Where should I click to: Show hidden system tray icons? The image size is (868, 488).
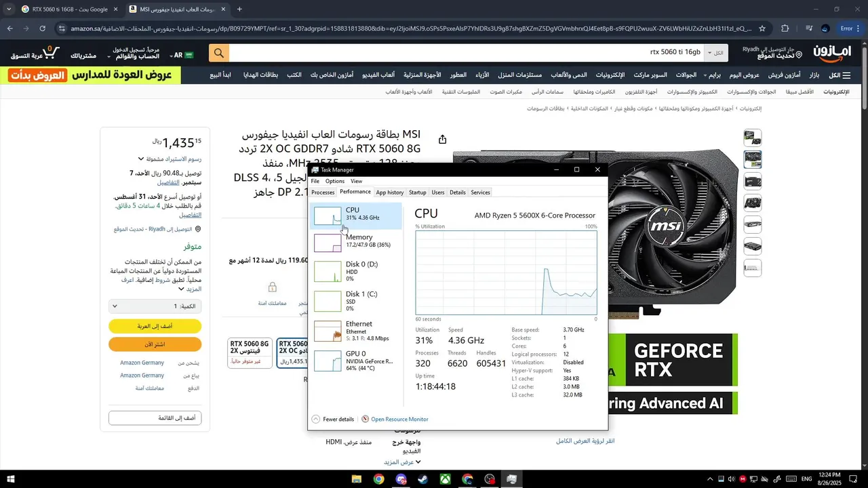709,479
